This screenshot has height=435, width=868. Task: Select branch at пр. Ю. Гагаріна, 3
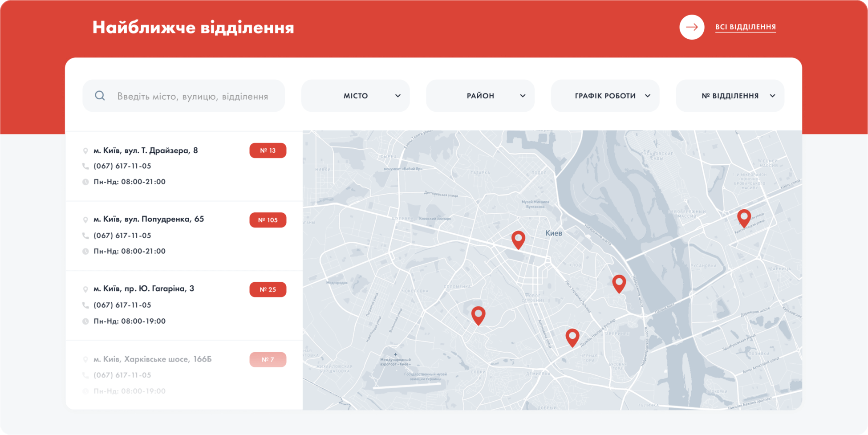(x=143, y=289)
